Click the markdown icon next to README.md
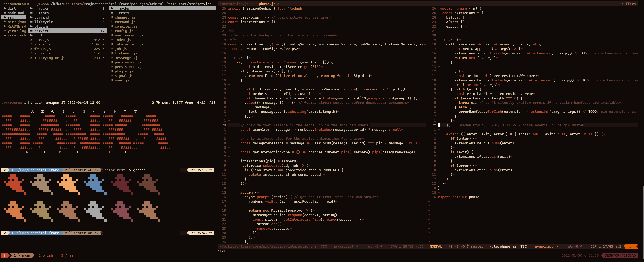Image resolution: width=644 pixels, height=262 pixels. tap(4, 27)
